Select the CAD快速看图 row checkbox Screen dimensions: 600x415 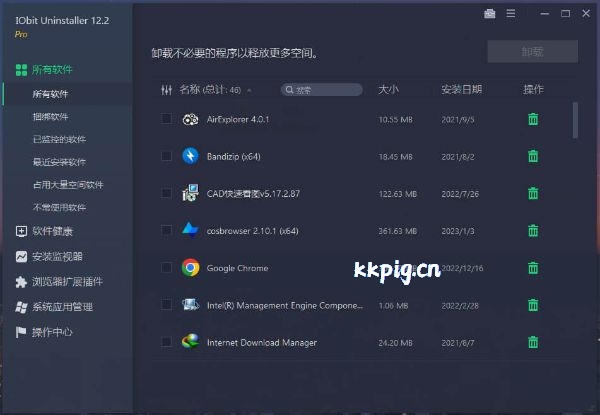(x=166, y=193)
